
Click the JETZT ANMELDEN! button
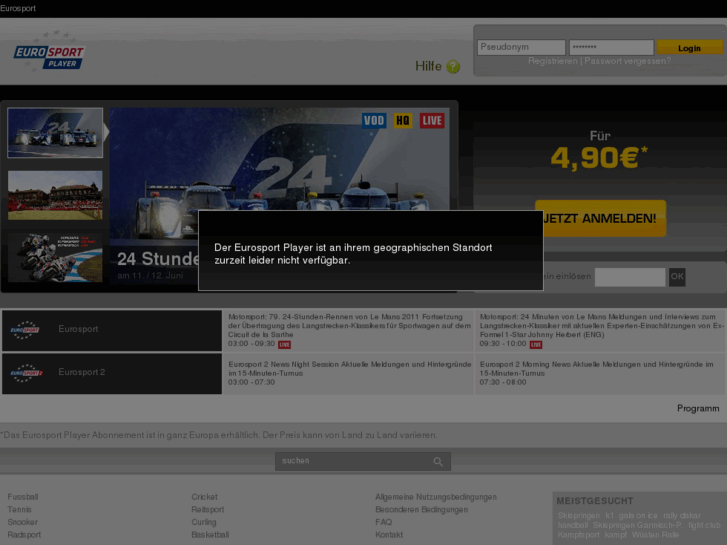click(x=600, y=218)
